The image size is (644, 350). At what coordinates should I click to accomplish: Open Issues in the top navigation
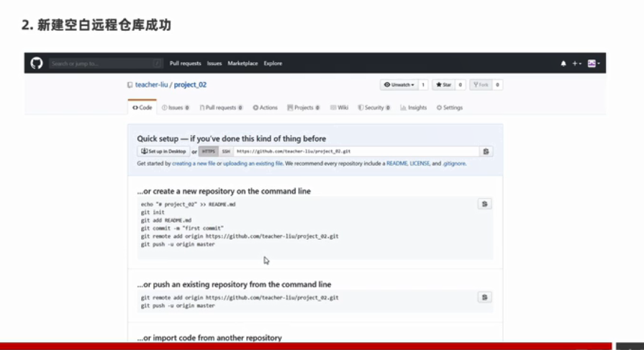(214, 63)
